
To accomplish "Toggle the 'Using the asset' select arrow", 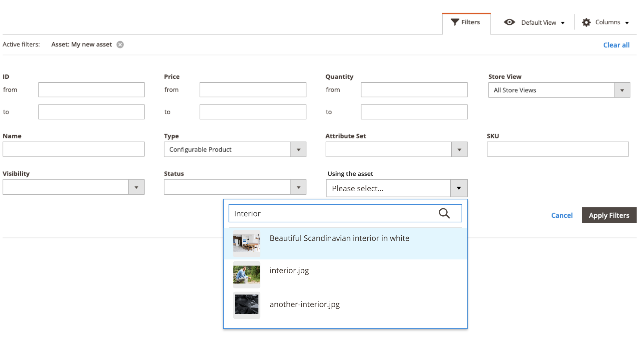I will (x=458, y=188).
